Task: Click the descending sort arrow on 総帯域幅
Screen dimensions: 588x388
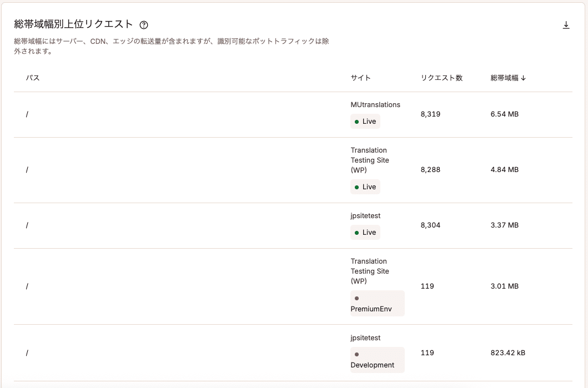Action: pos(524,78)
